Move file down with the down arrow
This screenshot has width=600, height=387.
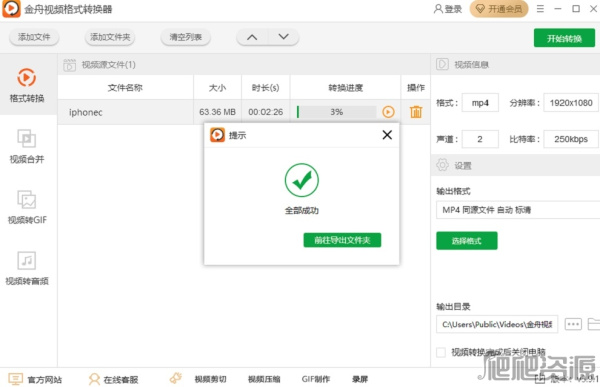(284, 37)
